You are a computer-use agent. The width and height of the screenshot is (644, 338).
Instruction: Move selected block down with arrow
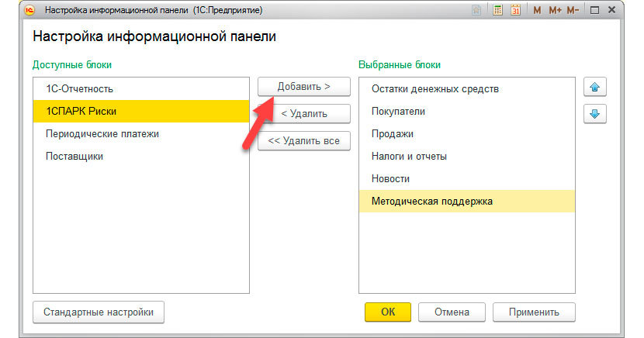coord(595,113)
